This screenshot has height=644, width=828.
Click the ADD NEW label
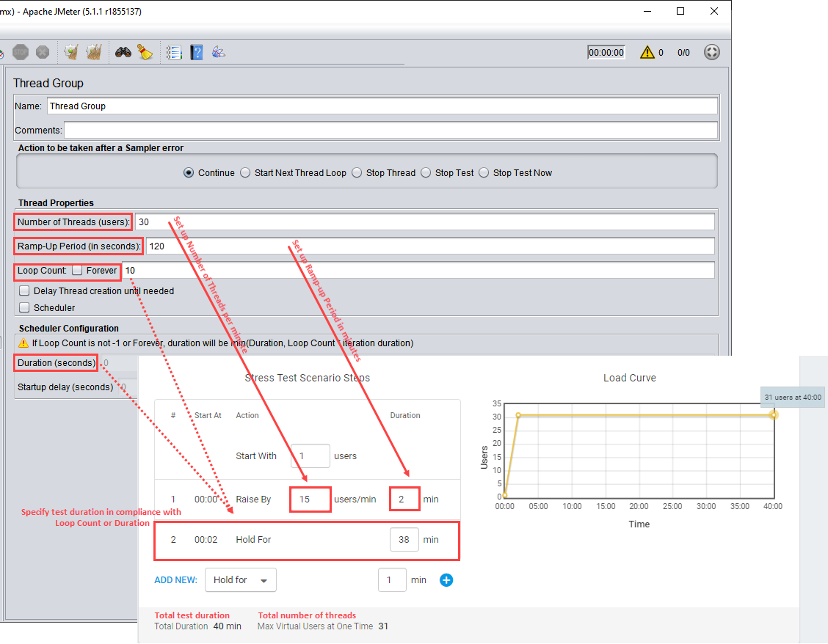click(x=176, y=580)
